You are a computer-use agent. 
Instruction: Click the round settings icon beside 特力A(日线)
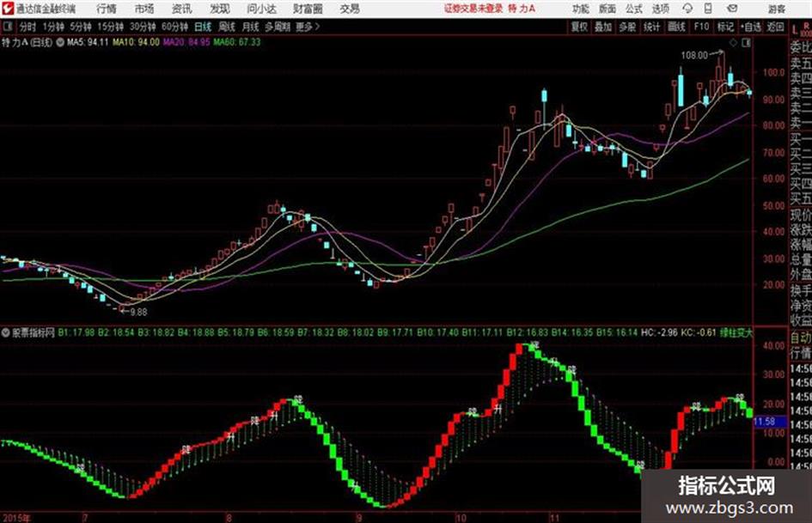[x=60, y=42]
